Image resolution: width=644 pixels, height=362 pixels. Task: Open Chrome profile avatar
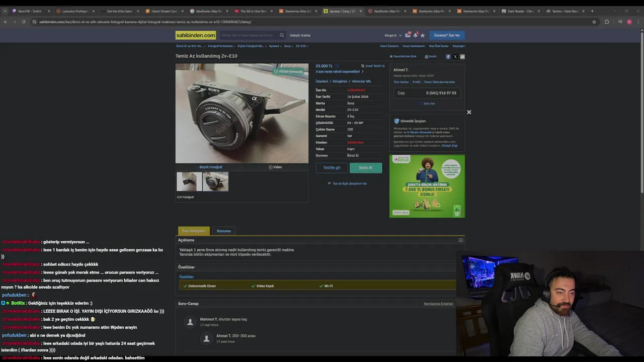click(629, 22)
